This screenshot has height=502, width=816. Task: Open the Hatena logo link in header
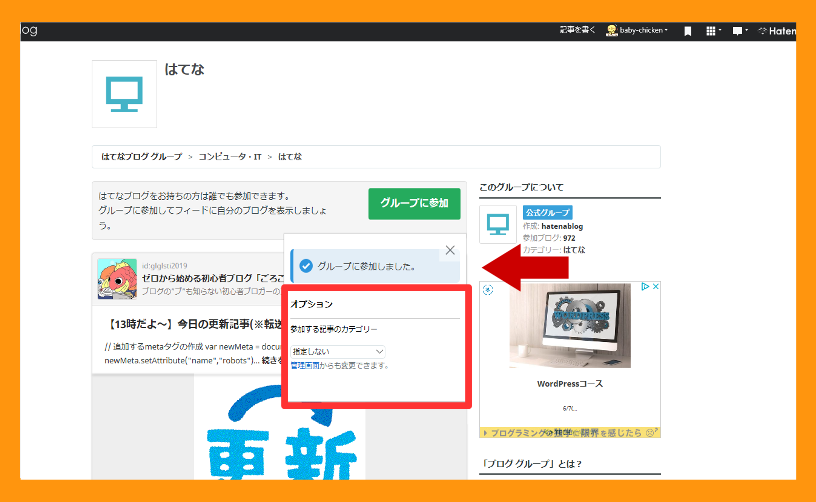pyautogui.click(x=777, y=31)
